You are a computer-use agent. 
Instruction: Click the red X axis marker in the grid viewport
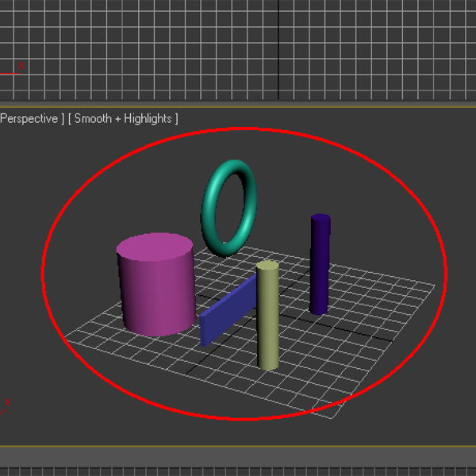(21, 67)
